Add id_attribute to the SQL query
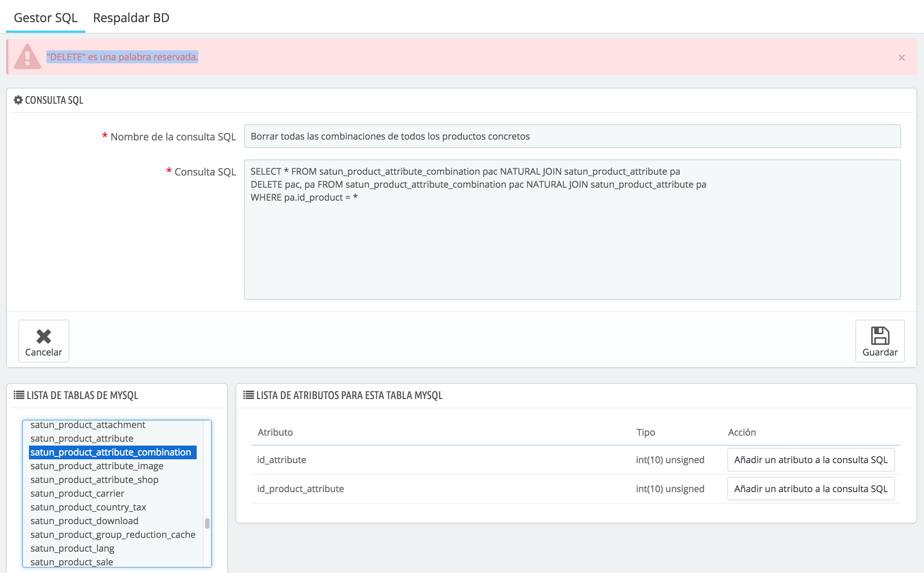 pyautogui.click(x=810, y=460)
